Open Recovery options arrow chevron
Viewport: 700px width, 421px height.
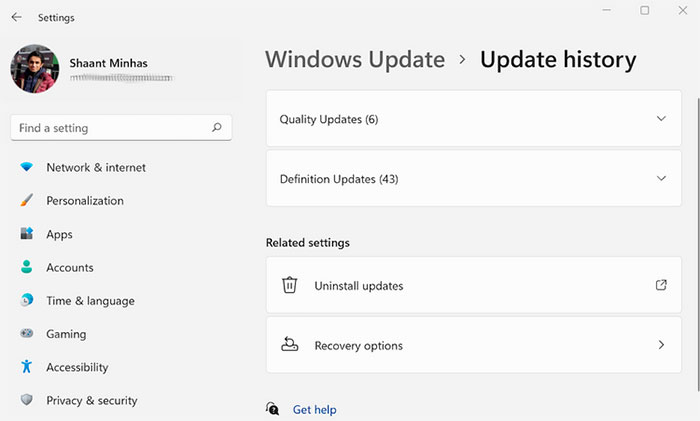click(x=660, y=345)
